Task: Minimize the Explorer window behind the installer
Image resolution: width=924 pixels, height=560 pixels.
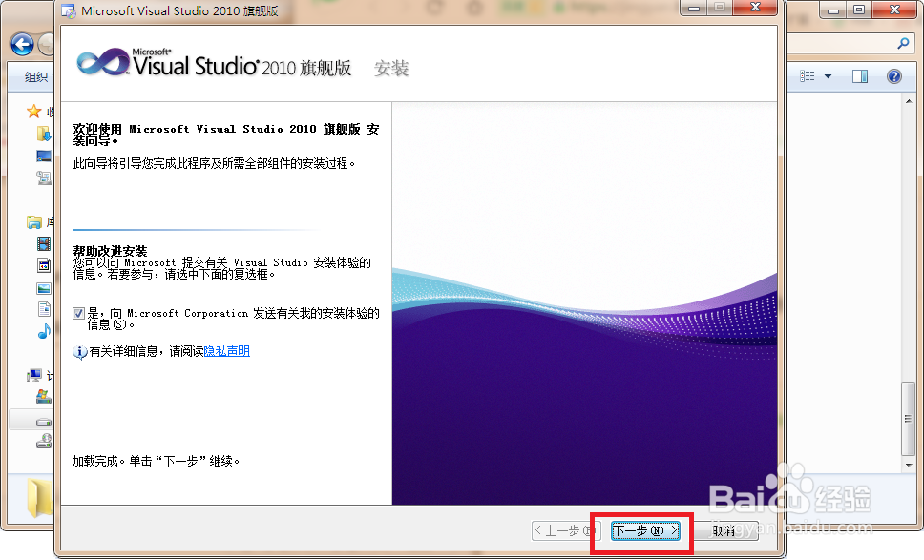Action: (x=832, y=10)
